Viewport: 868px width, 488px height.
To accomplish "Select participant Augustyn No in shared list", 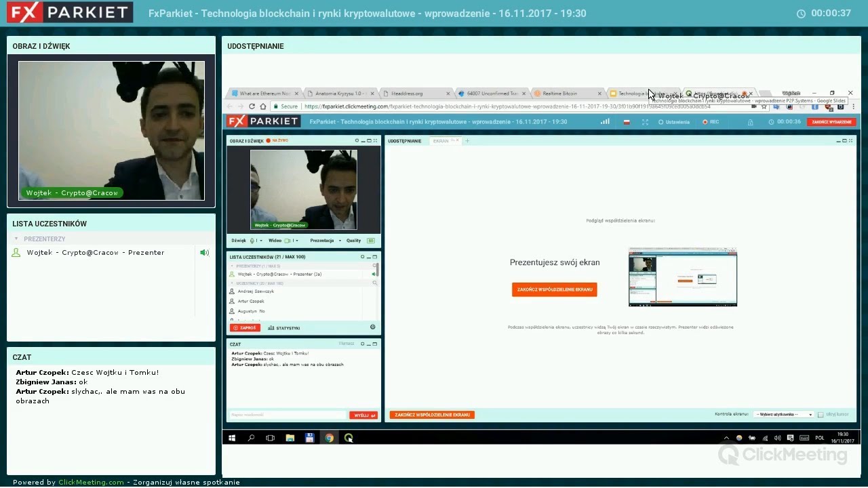I will click(251, 311).
